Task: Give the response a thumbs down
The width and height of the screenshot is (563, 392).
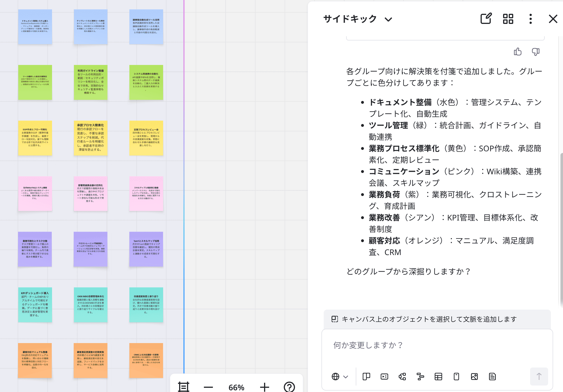Action: click(535, 52)
